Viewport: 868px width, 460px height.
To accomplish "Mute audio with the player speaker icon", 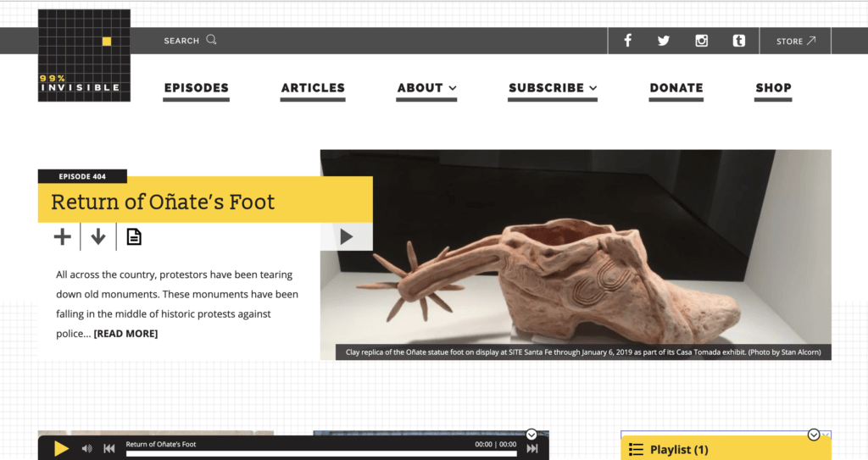I will (x=87, y=448).
